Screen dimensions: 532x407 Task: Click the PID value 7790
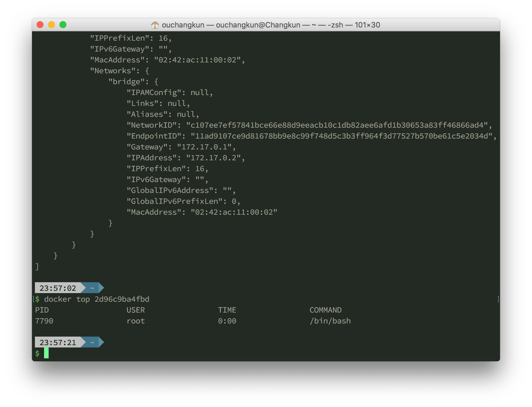(x=44, y=321)
